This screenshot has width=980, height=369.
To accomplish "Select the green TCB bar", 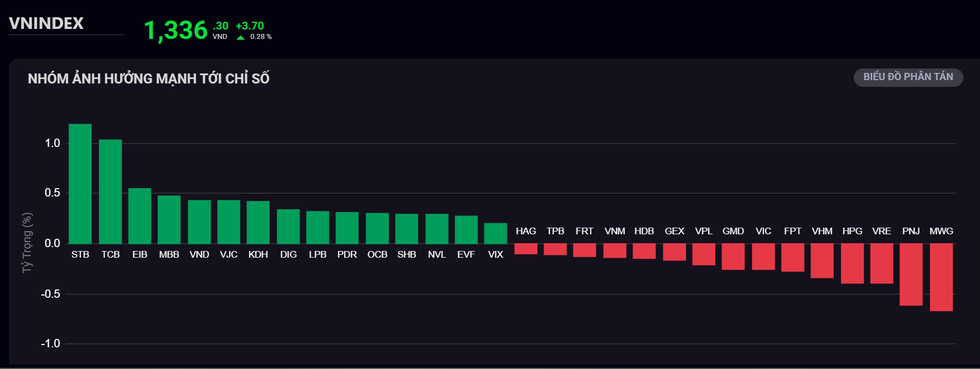I will (x=110, y=191).
